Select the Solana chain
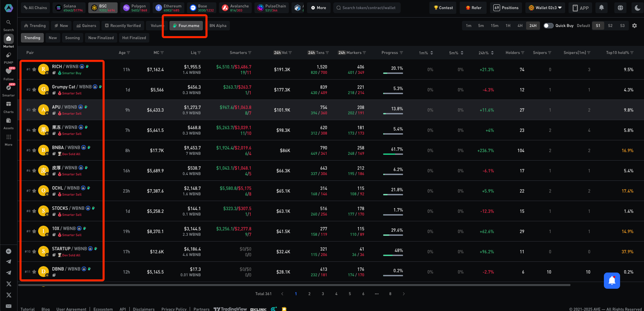 69,8
